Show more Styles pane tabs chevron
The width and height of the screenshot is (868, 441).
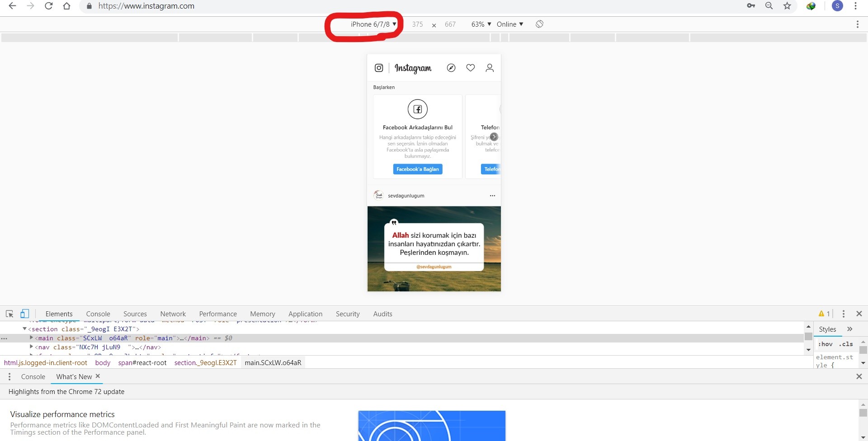coord(849,329)
